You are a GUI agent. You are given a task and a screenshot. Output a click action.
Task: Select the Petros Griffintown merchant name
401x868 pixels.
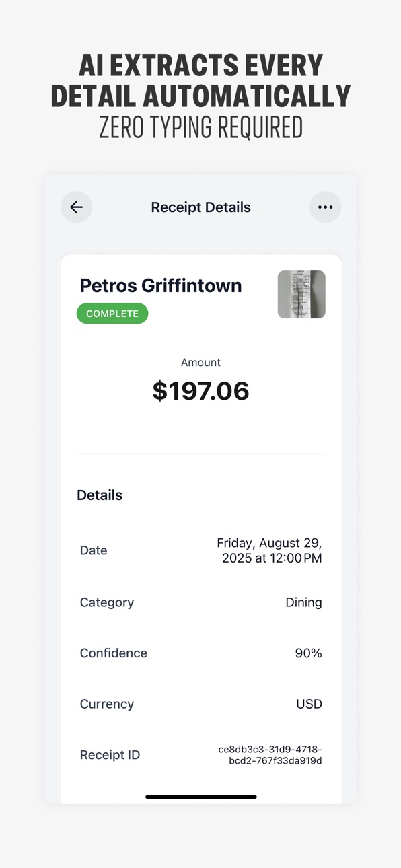[161, 285]
